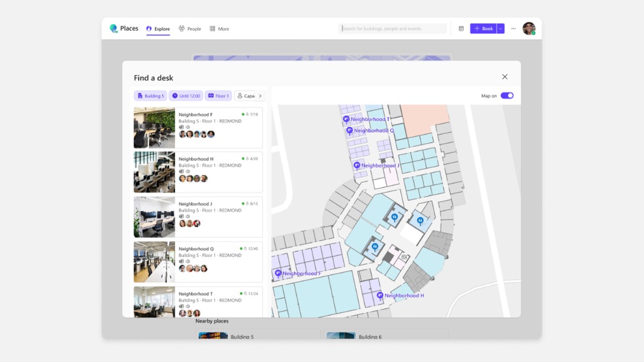The image size is (644, 362).
Task: Open the Building 5 filter chip
Action: tap(150, 95)
